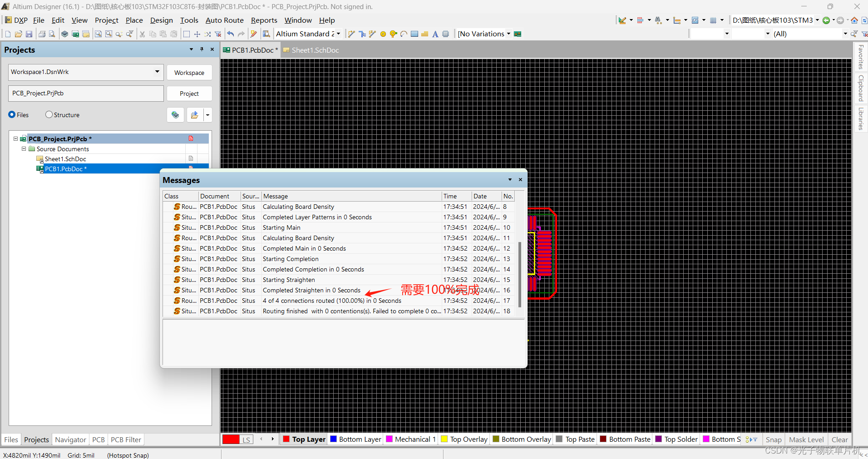This screenshot has width=868, height=459.
Task: Undo the last action
Action: tap(231, 34)
